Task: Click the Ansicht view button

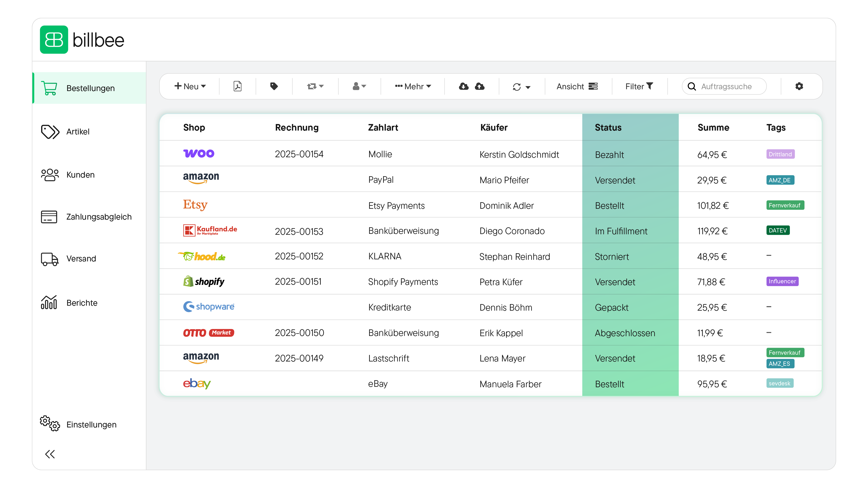Action: click(577, 86)
